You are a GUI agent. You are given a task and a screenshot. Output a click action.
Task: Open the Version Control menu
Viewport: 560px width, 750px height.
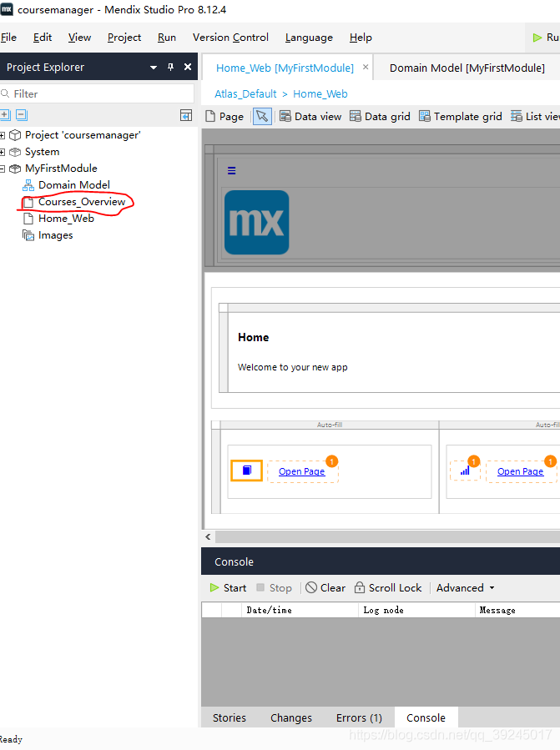(230, 38)
